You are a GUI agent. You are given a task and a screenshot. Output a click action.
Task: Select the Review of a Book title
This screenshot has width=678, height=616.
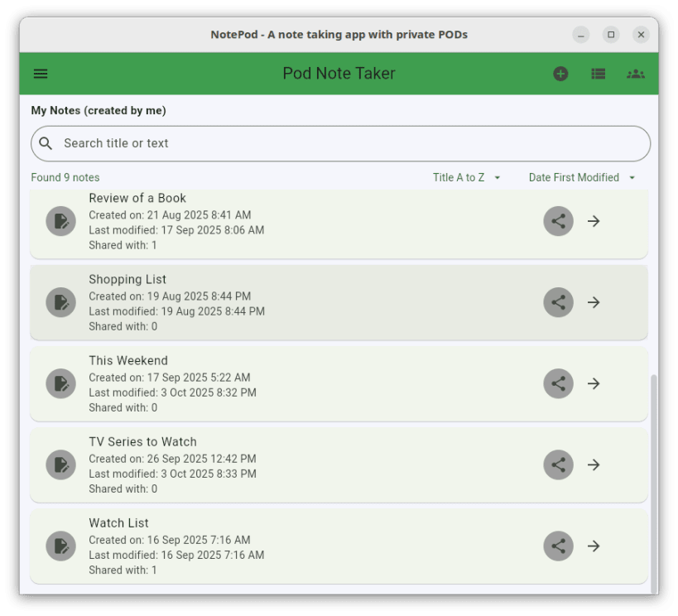(x=137, y=198)
